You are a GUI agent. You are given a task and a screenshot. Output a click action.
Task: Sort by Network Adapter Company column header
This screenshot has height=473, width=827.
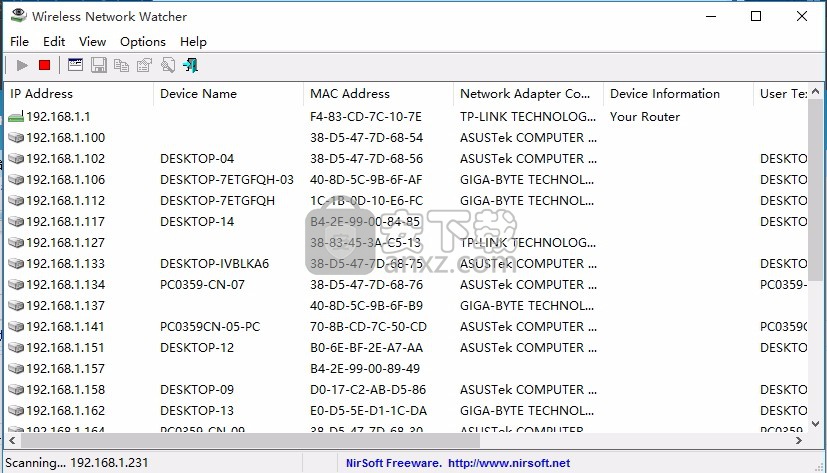[528, 93]
